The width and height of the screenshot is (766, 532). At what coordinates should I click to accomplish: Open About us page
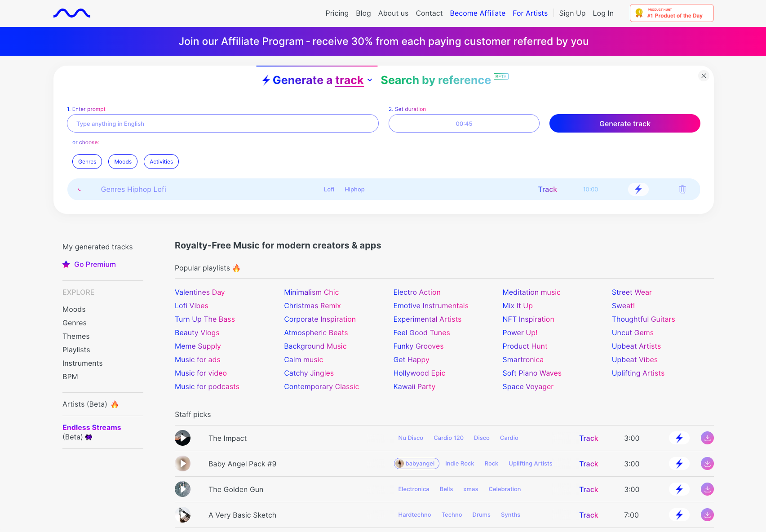click(393, 13)
